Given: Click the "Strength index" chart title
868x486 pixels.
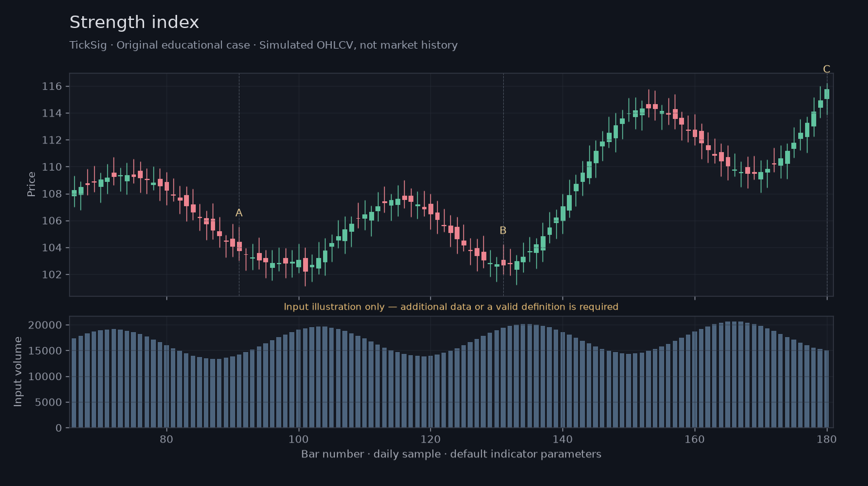Looking at the screenshot, I should click(134, 22).
